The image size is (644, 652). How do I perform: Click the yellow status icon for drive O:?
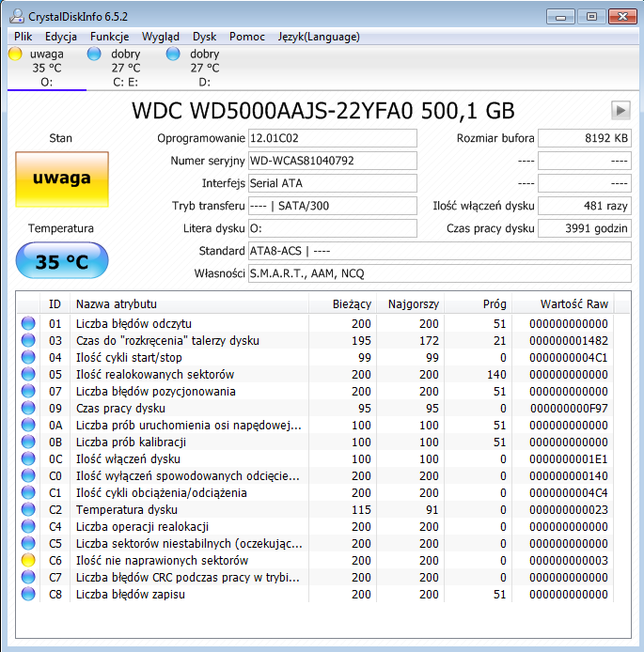[x=15, y=54]
